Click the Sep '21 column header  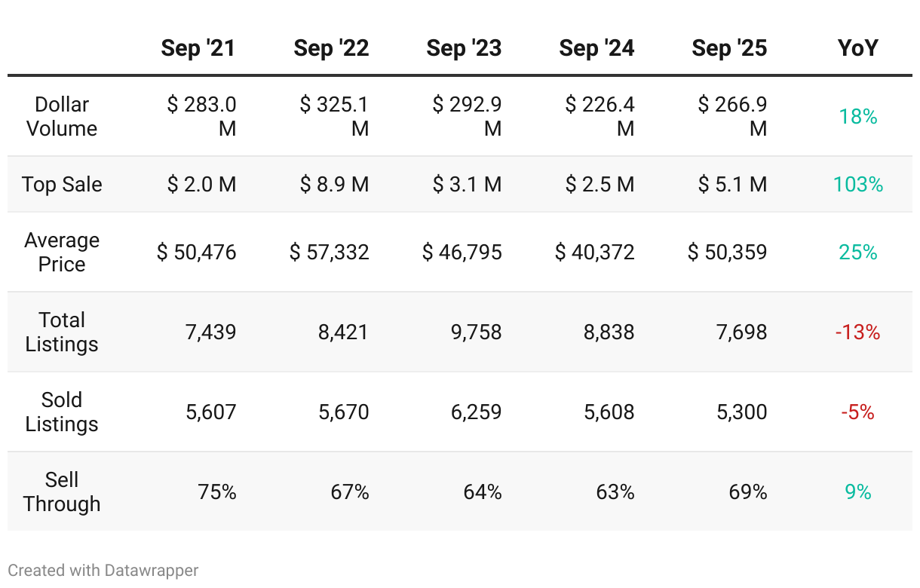click(x=198, y=48)
